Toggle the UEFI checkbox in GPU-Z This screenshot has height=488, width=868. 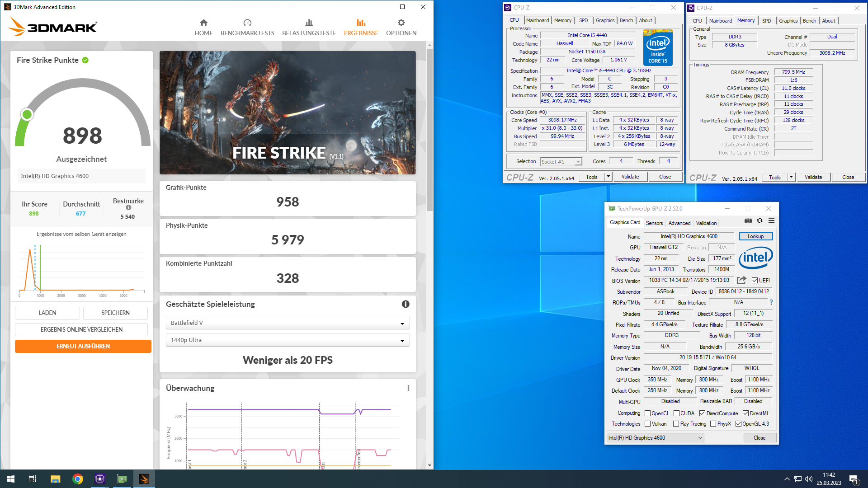[755, 281]
